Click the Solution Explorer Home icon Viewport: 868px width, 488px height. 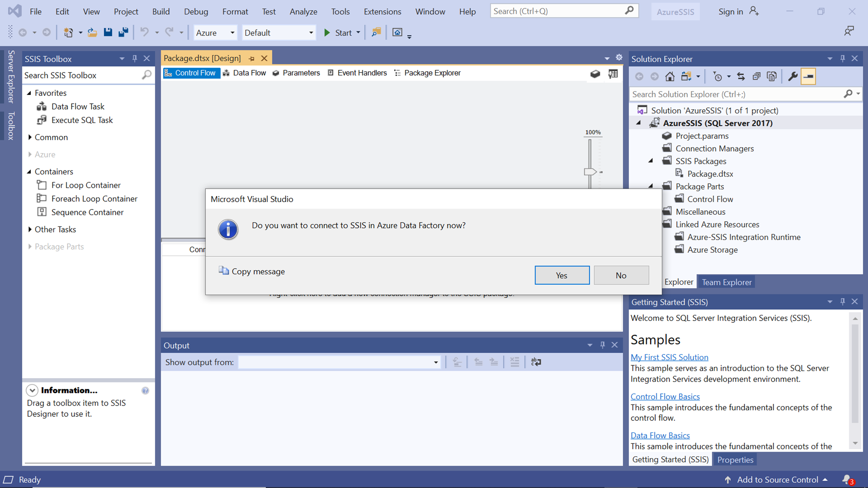[670, 77]
